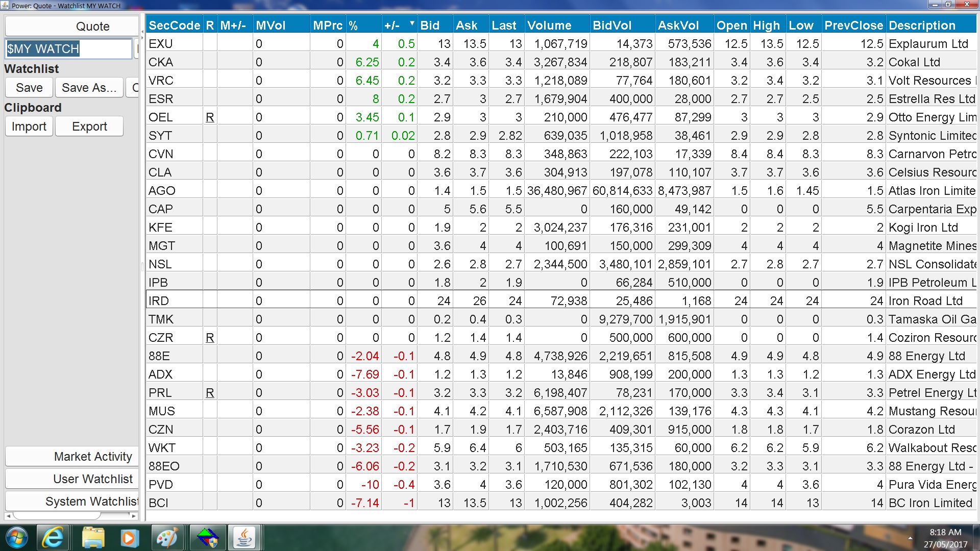Sort table by PrevClose column header
Screen dimensions: 980x551
pyautogui.click(x=853, y=26)
